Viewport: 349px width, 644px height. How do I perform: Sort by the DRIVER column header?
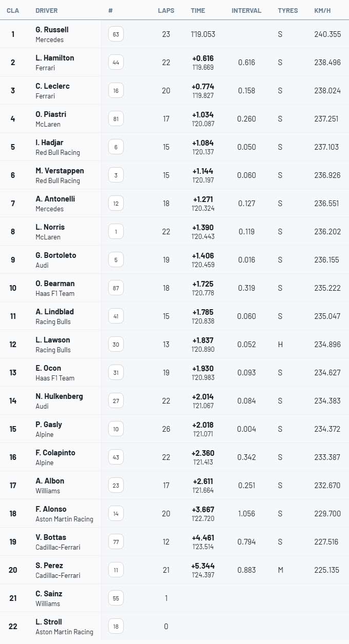(47, 10)
